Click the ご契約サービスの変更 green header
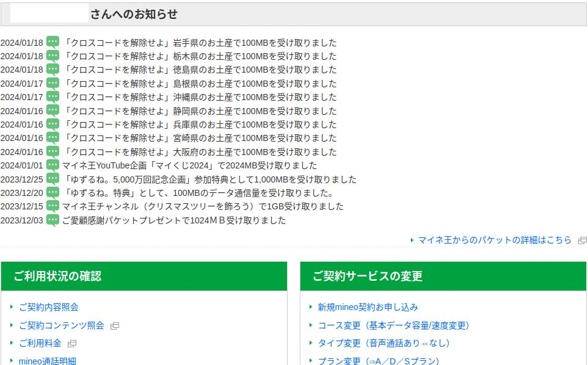This screenshot has width=588, height=365. click(x=443, y=276)
